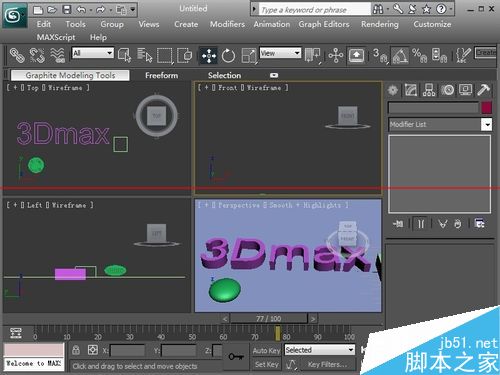Expand the ribbon minimize options button

pos(274,75)
